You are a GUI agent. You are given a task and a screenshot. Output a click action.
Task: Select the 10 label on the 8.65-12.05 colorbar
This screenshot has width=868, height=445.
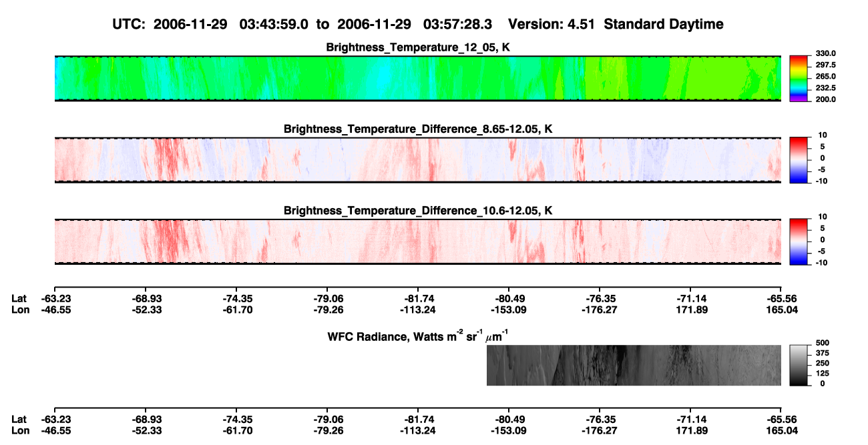(x=823, y=135)
